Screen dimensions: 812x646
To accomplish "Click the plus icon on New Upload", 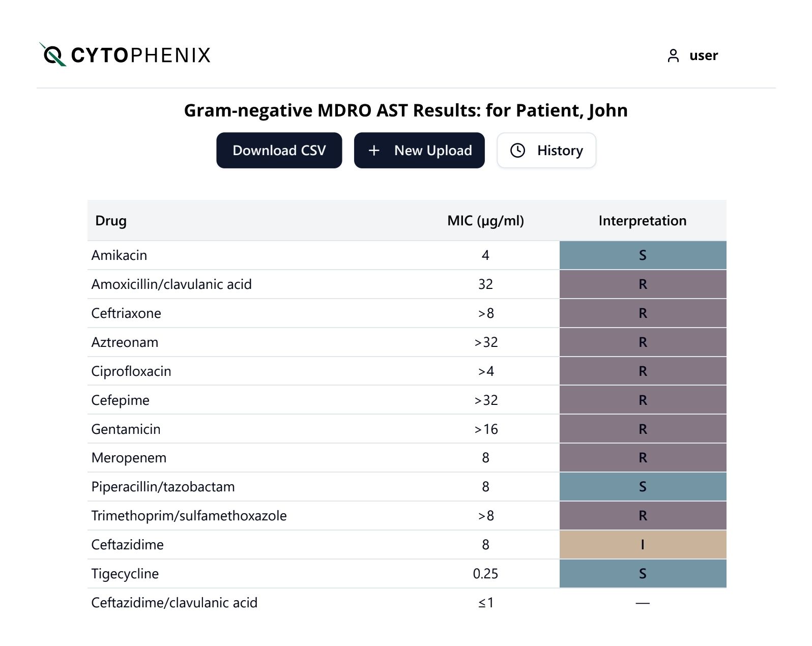I will (x=374, y=150).
